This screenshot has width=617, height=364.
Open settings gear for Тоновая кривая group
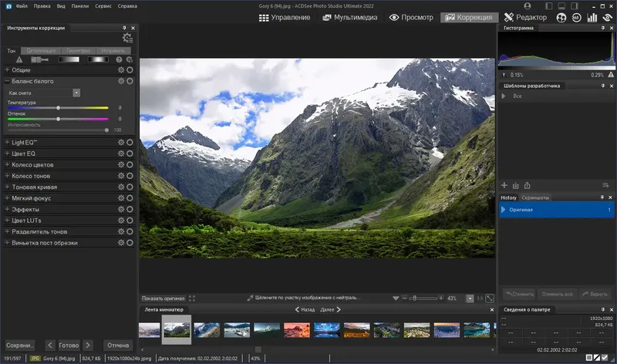coord(121,187)
